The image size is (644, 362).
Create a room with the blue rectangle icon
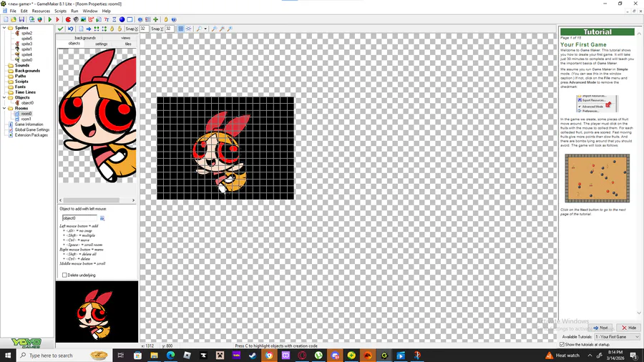pyautogui.click(x=130, y=19)
